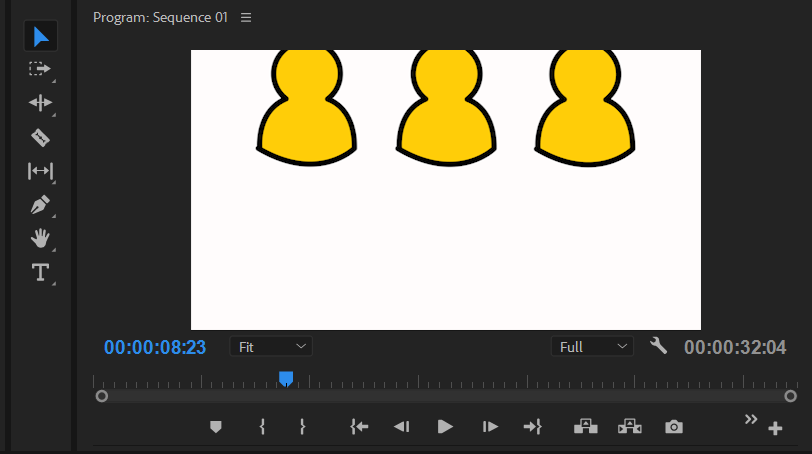
Task: Open the Full playback resolution dropdown
Action: pos(592,347)
